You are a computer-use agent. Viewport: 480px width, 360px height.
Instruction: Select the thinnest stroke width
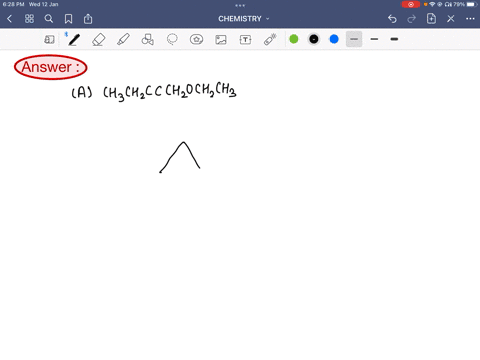click(354, 39)
